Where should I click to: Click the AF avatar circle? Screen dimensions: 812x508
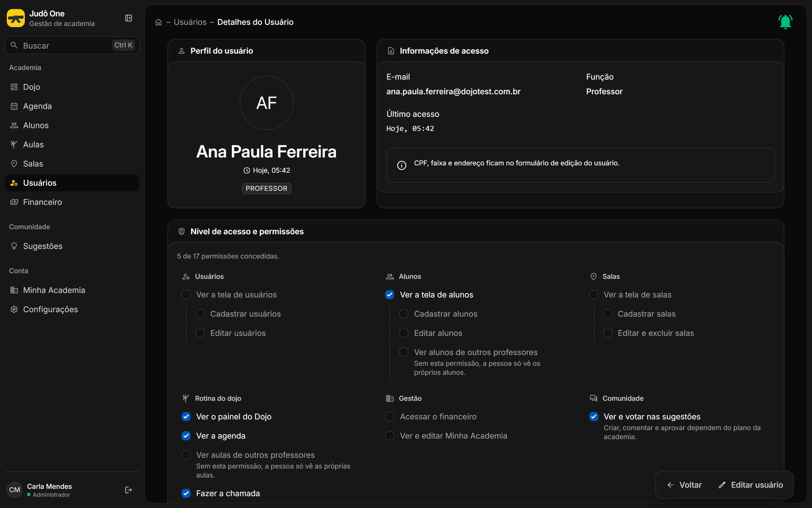coord(266,102)
